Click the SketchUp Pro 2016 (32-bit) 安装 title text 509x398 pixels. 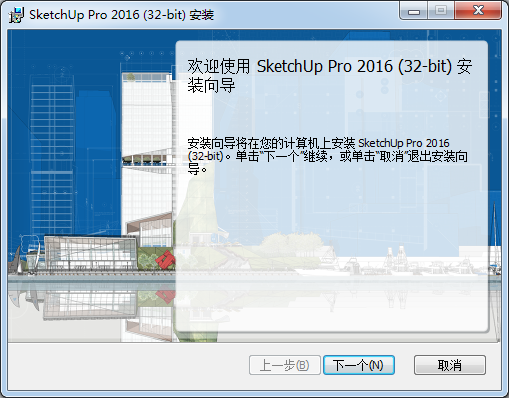point(122,15)
